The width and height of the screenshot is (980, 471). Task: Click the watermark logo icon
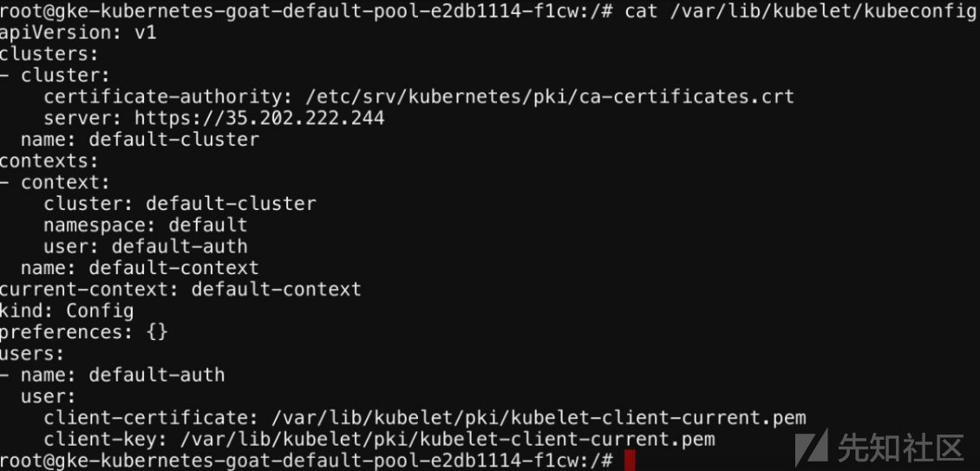pyautogui.click(x=812, y=448)
